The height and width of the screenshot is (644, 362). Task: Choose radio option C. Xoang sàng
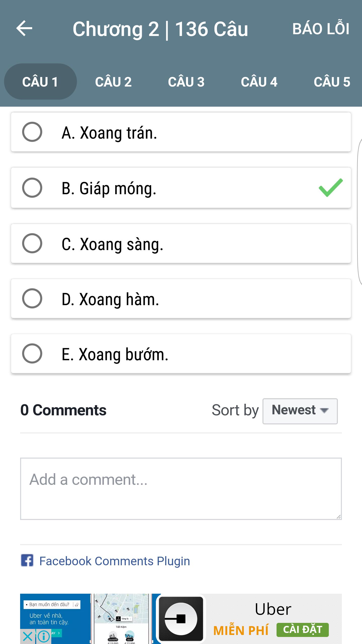click(32, 243)
